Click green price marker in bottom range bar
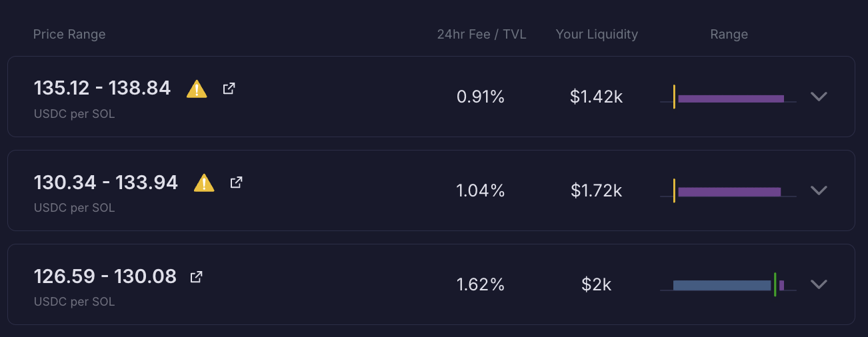The image size is (868, 337). [775, 284]
